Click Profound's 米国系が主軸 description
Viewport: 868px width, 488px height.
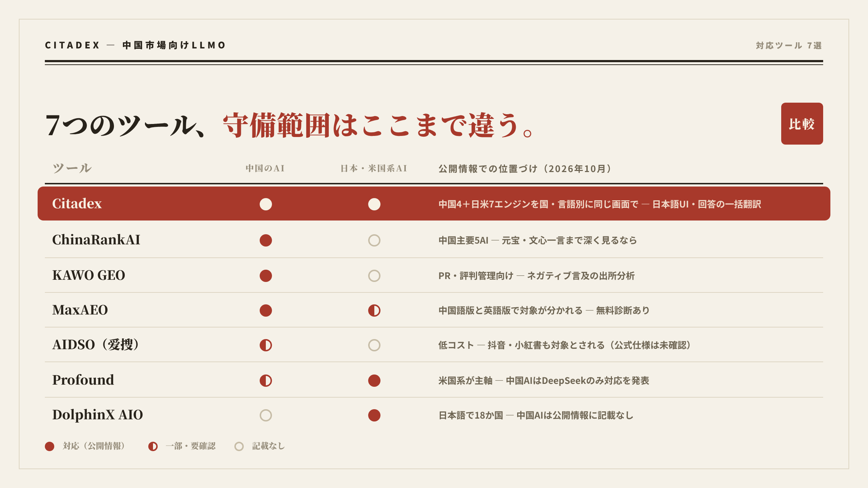(544, 381)
